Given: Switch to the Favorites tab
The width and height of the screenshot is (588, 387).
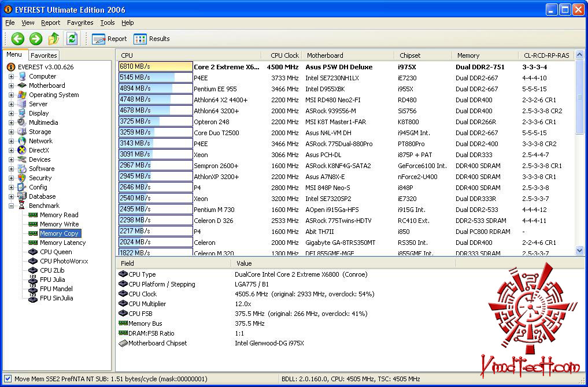Looking at the screenshot, I should (x=44, y=55).
